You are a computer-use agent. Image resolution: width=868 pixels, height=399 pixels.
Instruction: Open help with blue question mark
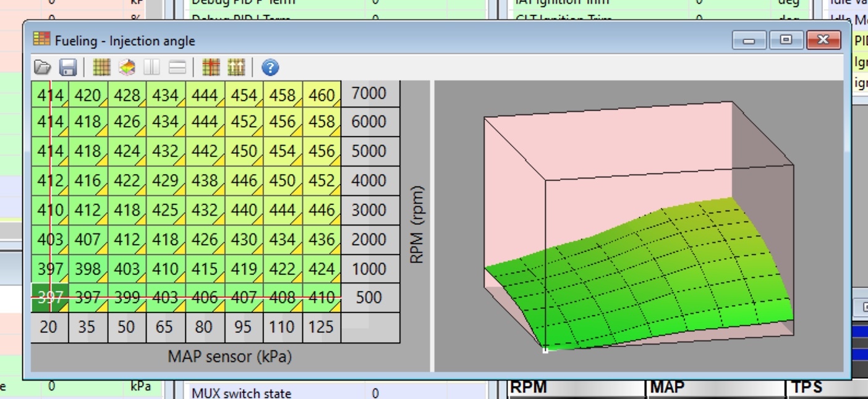270,67
